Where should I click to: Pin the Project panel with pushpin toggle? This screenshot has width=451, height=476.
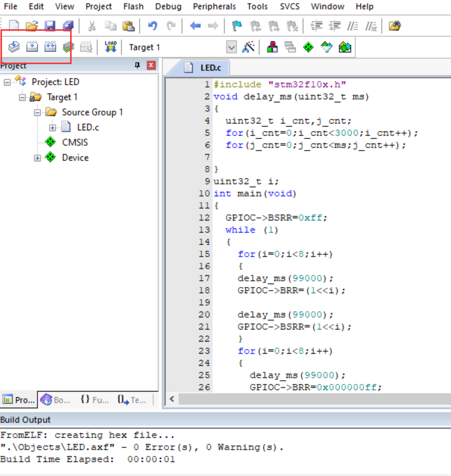click(x=137, y=65)
